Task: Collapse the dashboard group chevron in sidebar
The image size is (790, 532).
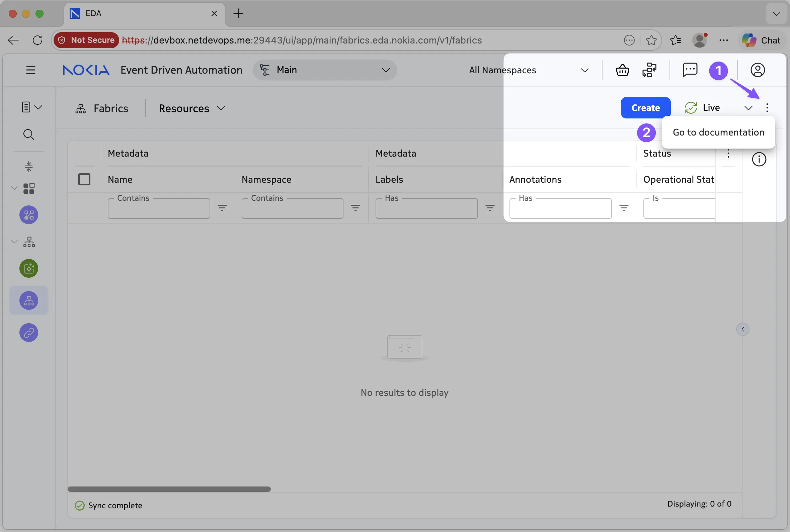Action: [14, 188]
